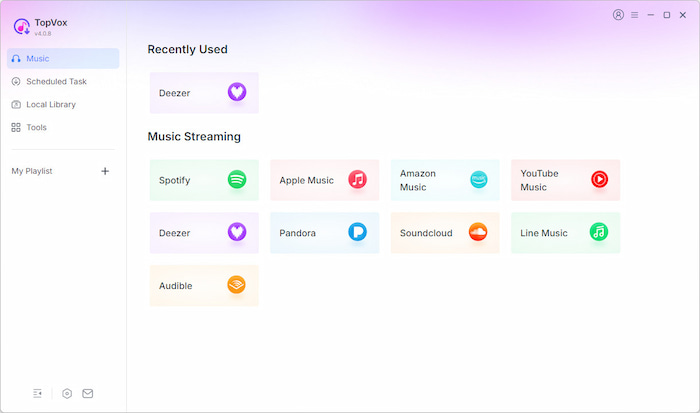The image size is (700, 413).
Task: Click the My Playlist label
Action: 32,171
